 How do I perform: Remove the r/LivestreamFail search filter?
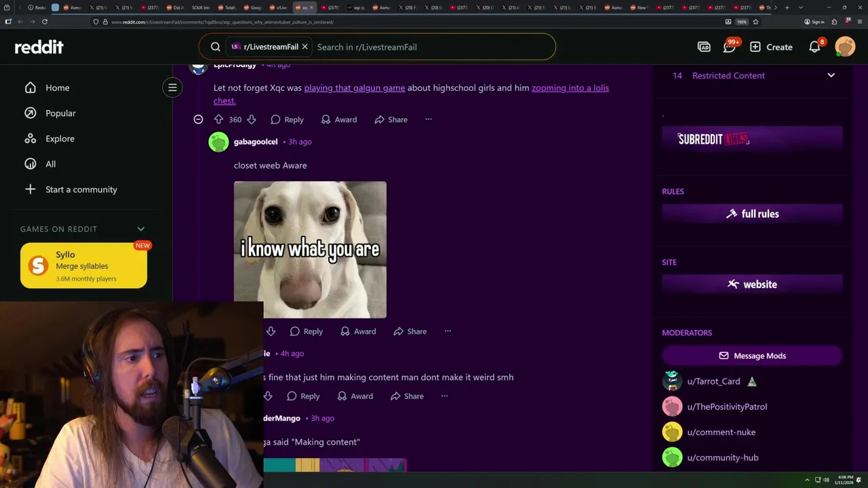click(x=304, y=47)
